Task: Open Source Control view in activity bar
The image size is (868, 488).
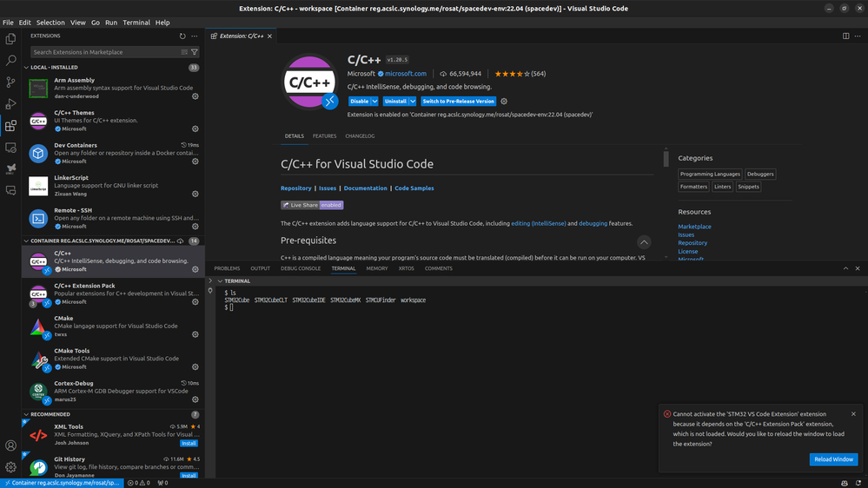Action: [x=10, y=82]
